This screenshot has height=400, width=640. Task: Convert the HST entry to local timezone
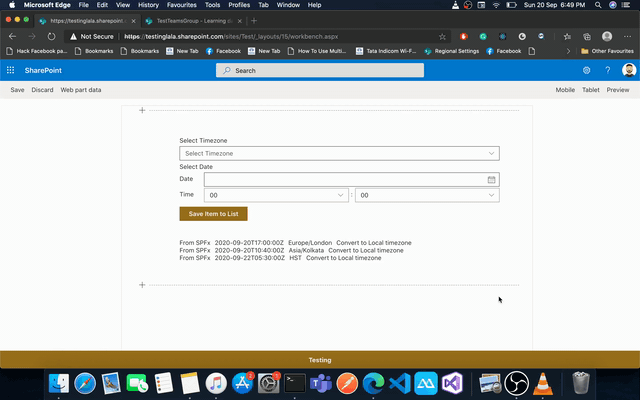pos(344,258)
